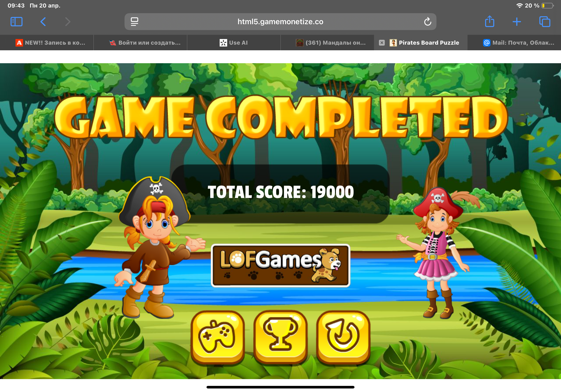Toggle the Safari sidebar panel
The image size is (561, 392).
coord(16,22)
